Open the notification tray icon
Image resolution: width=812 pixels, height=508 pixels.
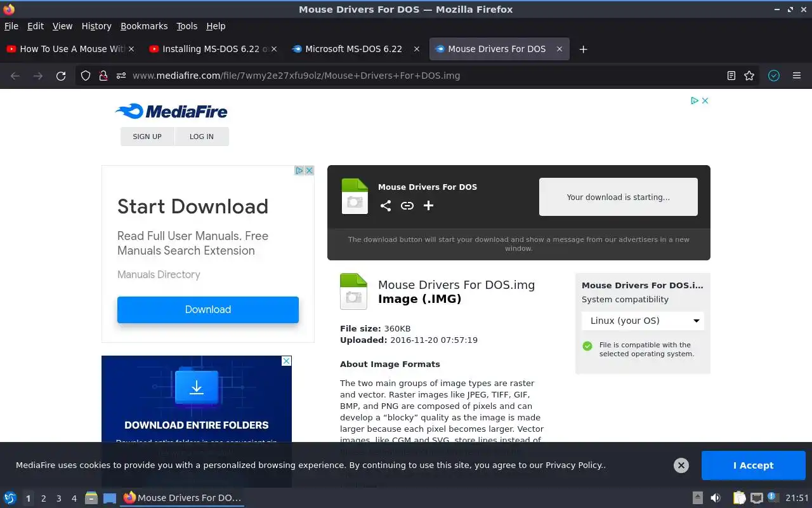773,497
